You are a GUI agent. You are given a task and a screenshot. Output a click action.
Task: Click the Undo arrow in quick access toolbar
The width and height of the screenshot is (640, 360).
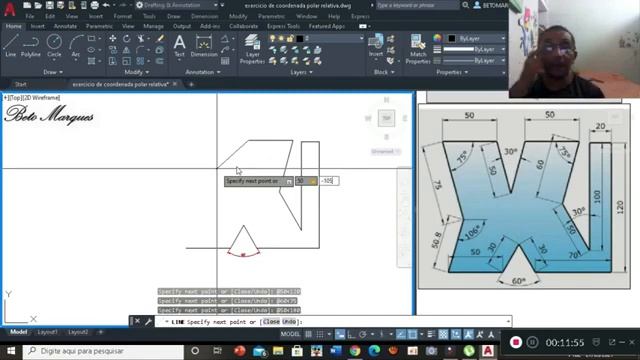click(106, 5)
